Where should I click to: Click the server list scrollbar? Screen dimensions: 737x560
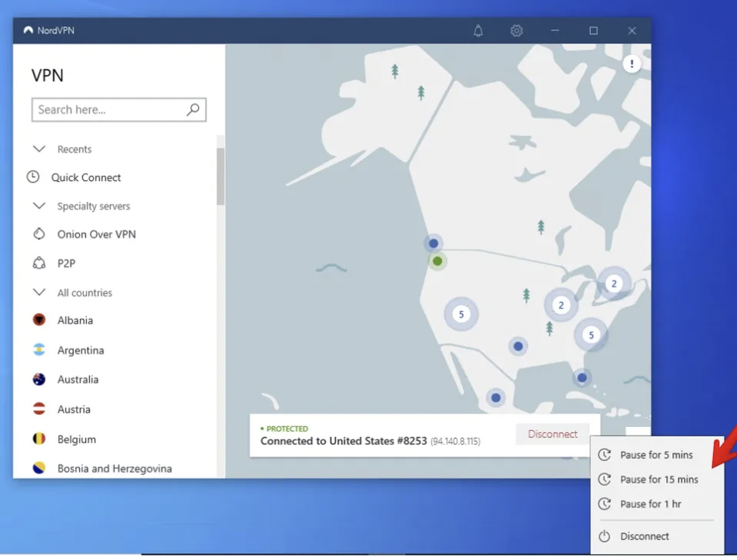pyautogui.click(x=220, y=176)
